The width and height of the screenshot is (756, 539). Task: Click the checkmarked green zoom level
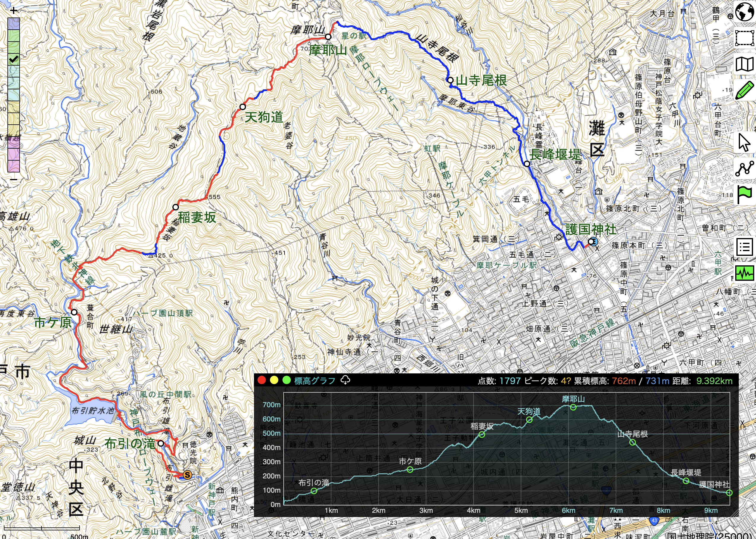(x=14, y=59)
